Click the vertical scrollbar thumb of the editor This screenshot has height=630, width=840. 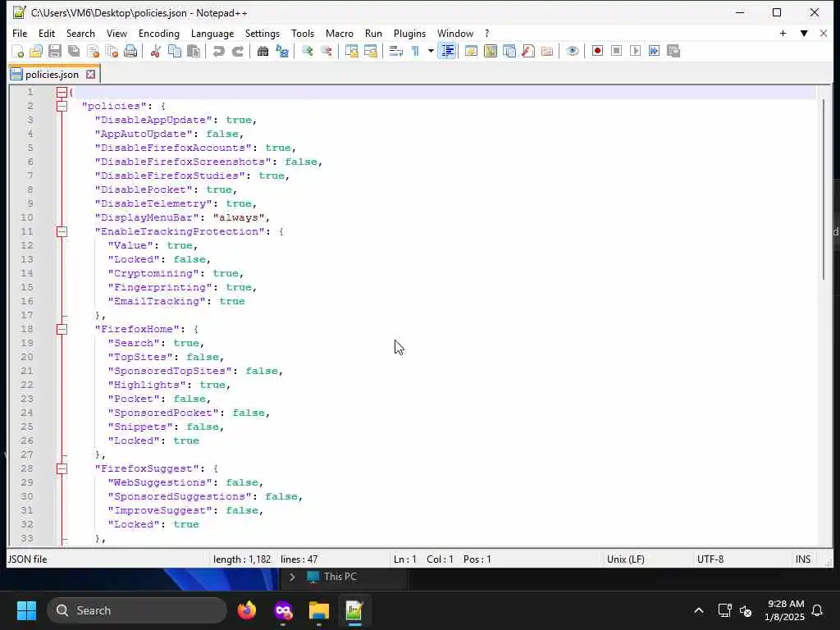(825, 189)
